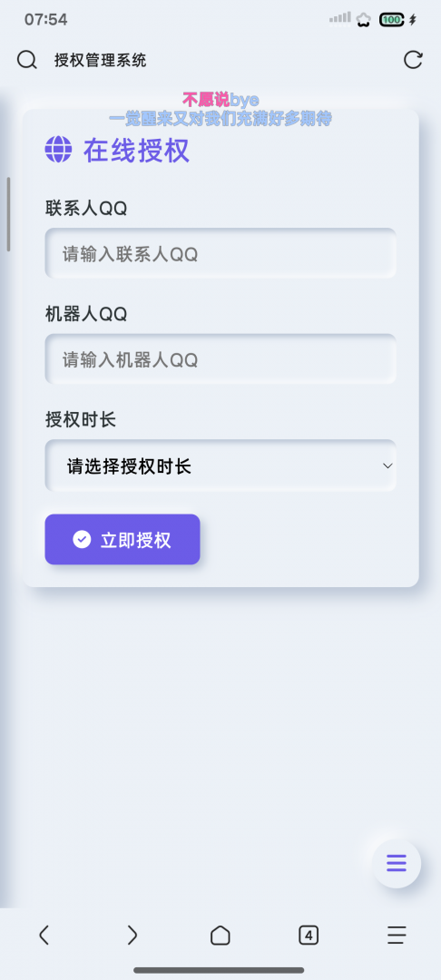Tap the battery indicator in status bar

point(392,20)
